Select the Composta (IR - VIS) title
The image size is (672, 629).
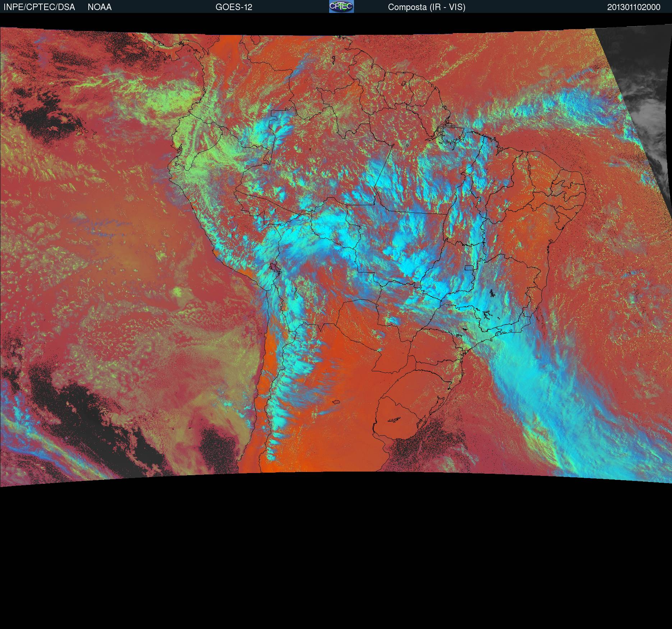click(427, 7)
